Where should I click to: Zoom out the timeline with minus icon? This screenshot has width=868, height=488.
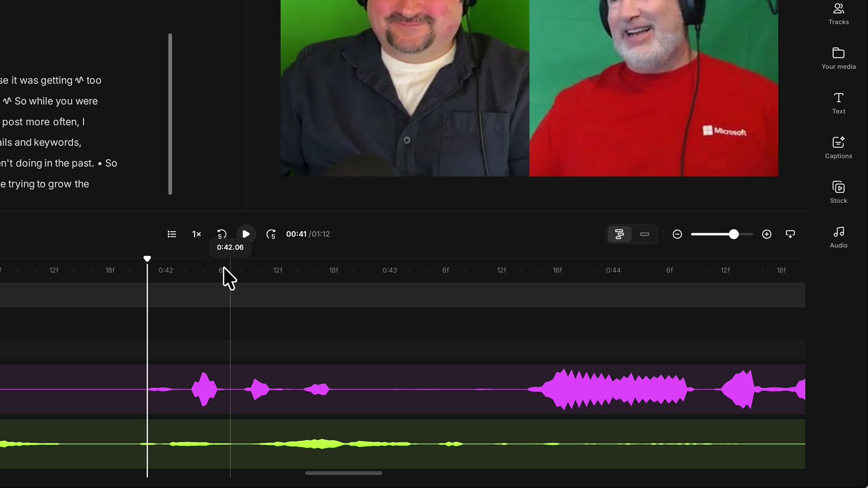677,234
